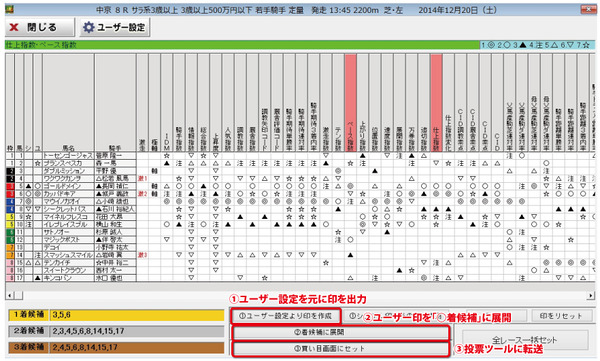Click the gray 2着候補 label
600x361 pixels.
pyautogui.click(x=29, y=331)
